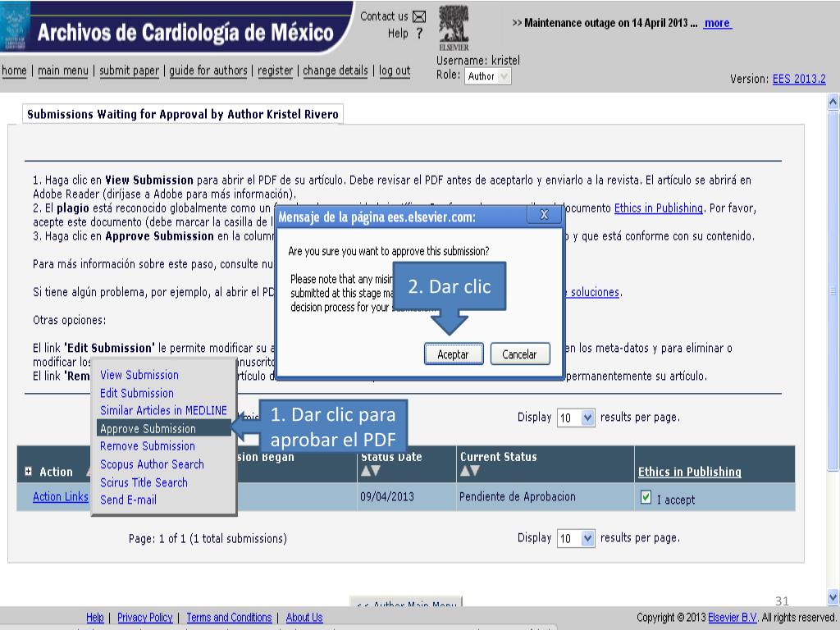Image resolution: width=840 pixels, height=630 pixels.
Task: Select Send E-mail menu entry
Action: 128,500
